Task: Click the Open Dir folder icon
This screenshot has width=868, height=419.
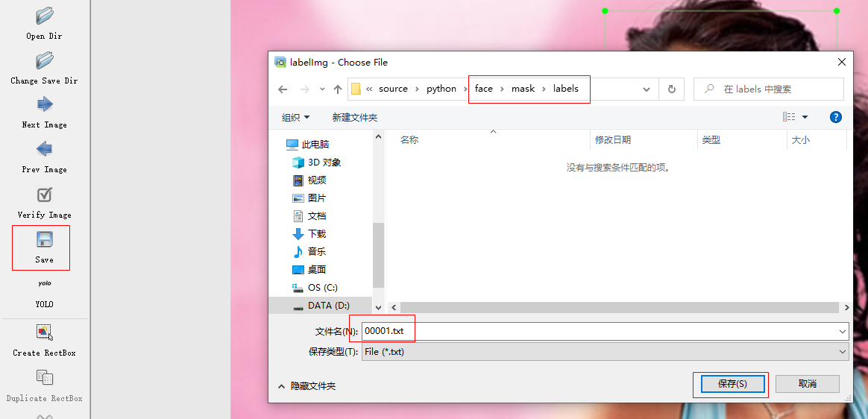Action: [x=44, y=16]
